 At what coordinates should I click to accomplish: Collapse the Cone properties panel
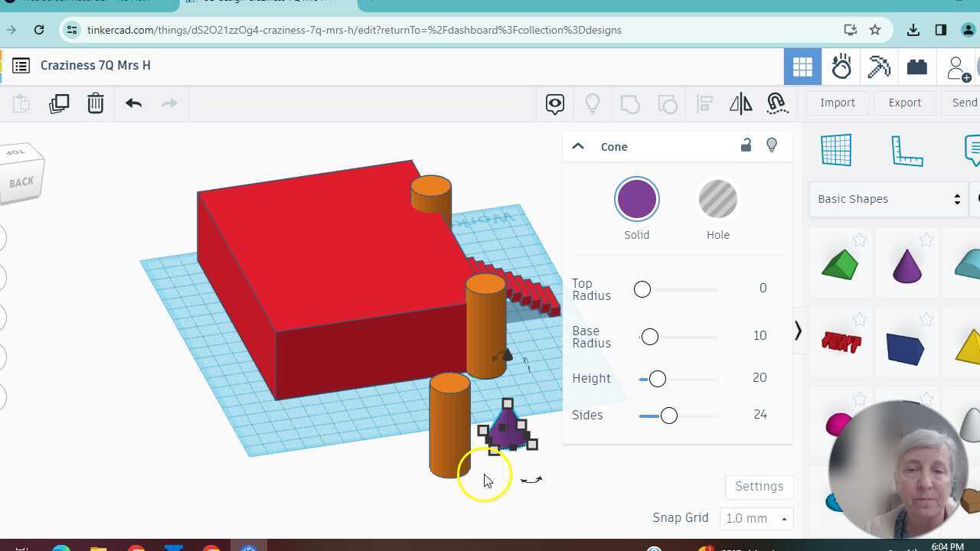578,145
